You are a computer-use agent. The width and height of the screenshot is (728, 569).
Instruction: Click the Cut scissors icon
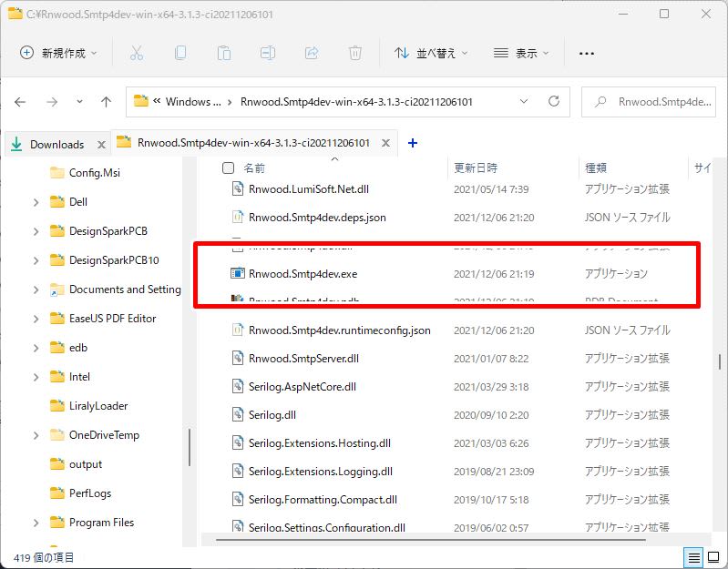pos(137,53)
